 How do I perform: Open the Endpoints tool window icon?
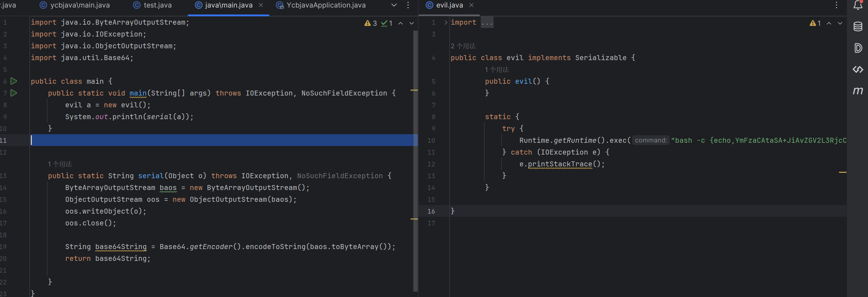coord(858,69)
